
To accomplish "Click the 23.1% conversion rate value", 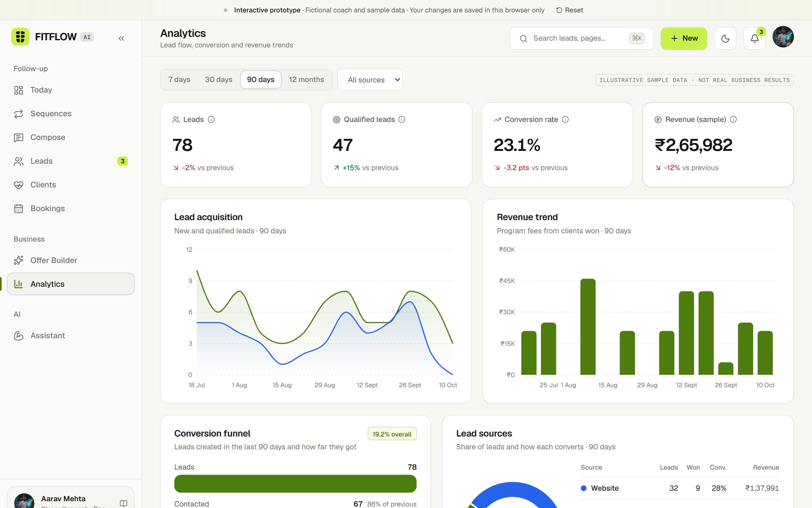I will pos(517,145).
